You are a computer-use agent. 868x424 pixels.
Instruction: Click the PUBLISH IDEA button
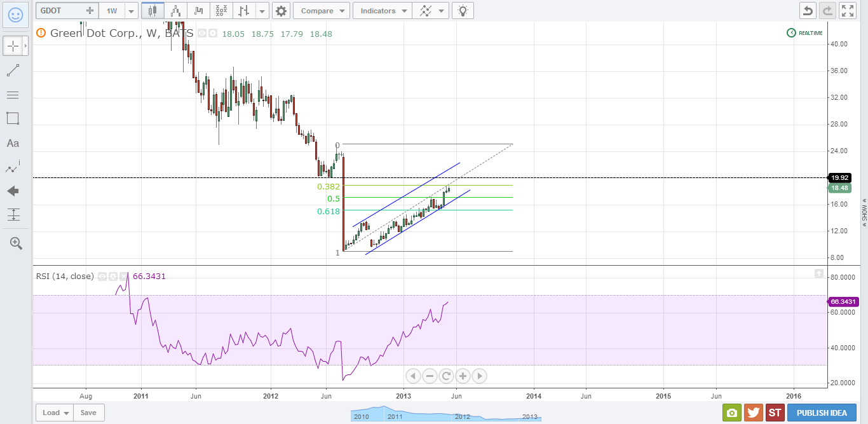[822, 413]
